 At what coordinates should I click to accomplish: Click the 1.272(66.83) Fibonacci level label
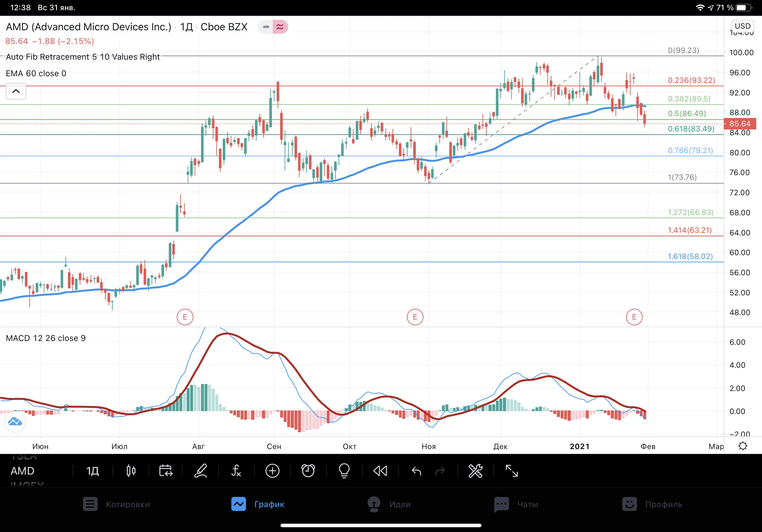691,212
